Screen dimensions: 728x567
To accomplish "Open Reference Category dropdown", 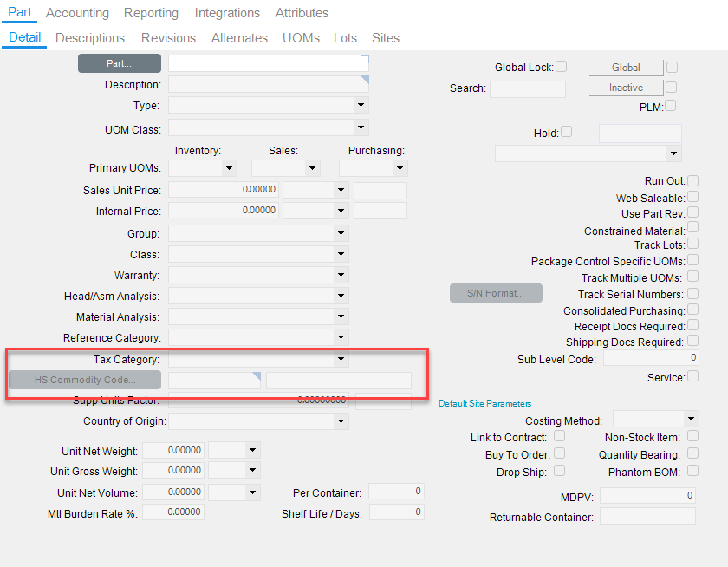I will pos(341,337).
